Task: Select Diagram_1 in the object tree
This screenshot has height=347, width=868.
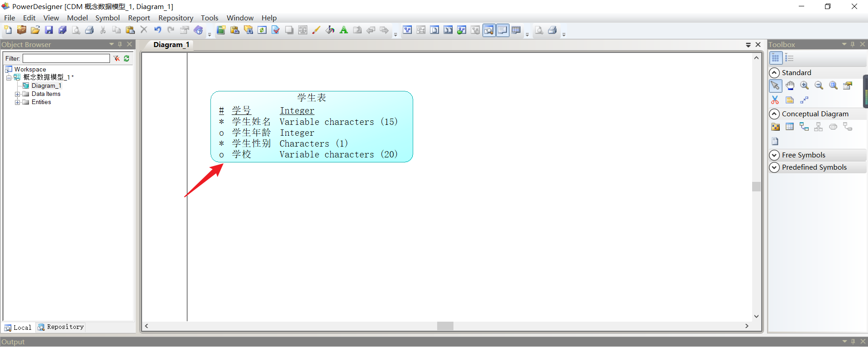Action: tap(46, 86)
